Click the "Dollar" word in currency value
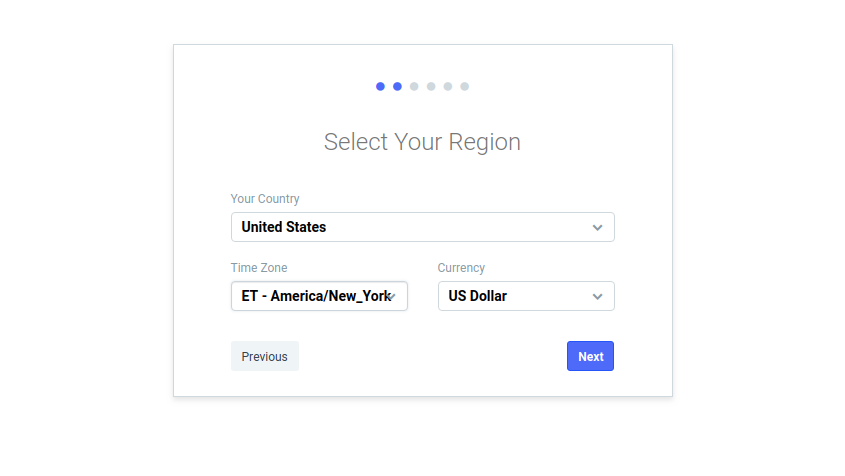This screenshot has width=845, height=476. (488, 296)
